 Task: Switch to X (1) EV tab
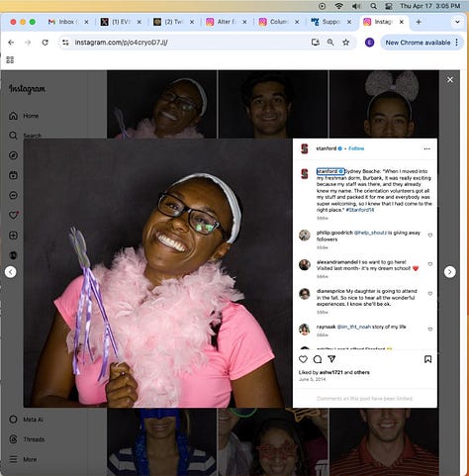121,22
